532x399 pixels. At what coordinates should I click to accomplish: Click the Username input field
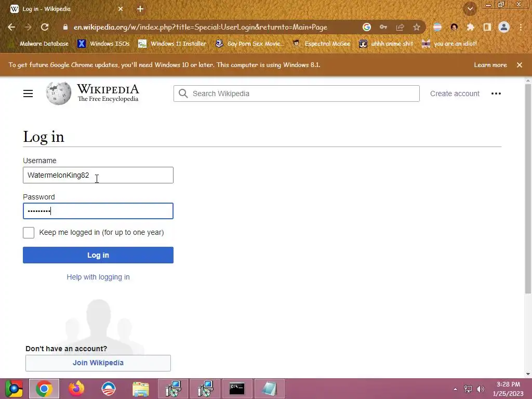click(x=98, y=175)
